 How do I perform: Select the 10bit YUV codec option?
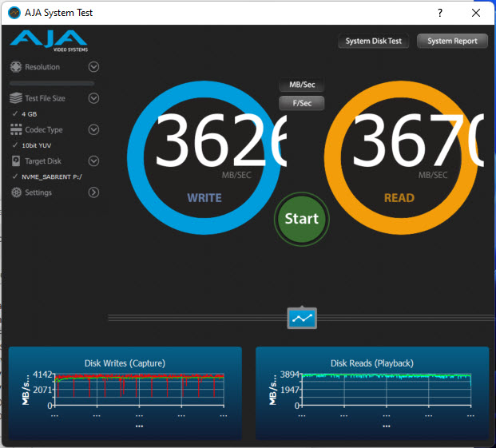click(32, 145)
